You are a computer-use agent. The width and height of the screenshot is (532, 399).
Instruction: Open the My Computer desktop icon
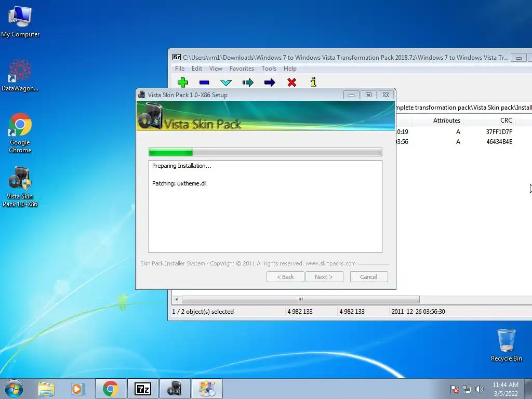20,22
